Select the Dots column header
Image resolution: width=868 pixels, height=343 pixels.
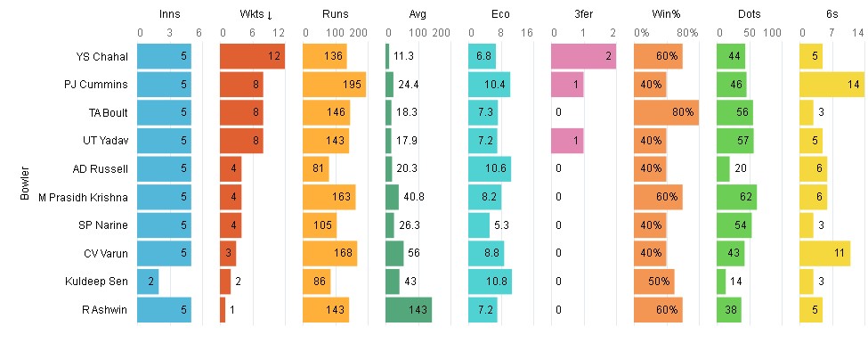point(749,15)
